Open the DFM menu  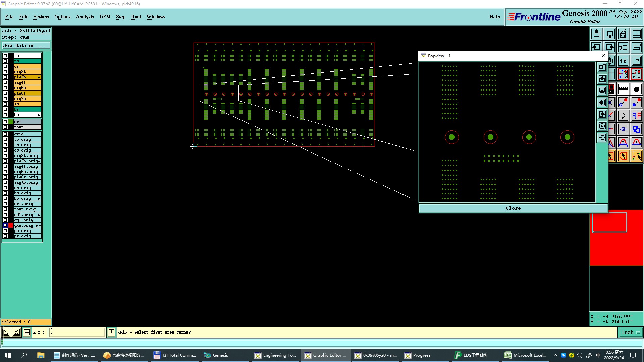point(105,17)
